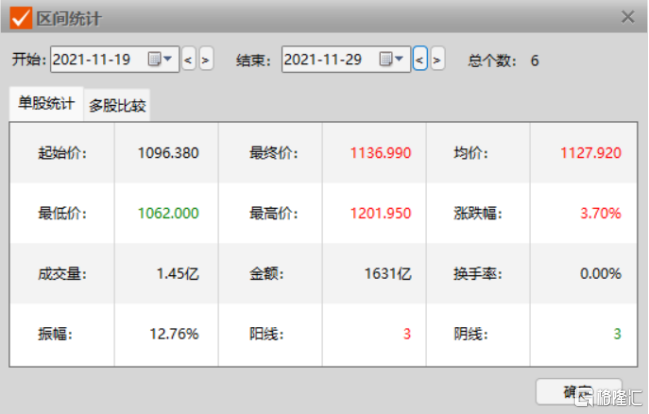Step start date forward with right arrow

click(206, 60)
